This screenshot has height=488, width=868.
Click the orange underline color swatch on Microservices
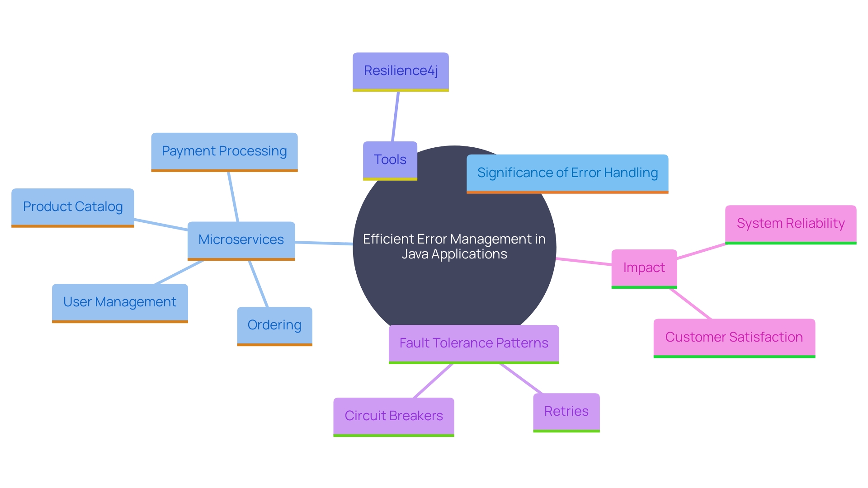(238, 260)
